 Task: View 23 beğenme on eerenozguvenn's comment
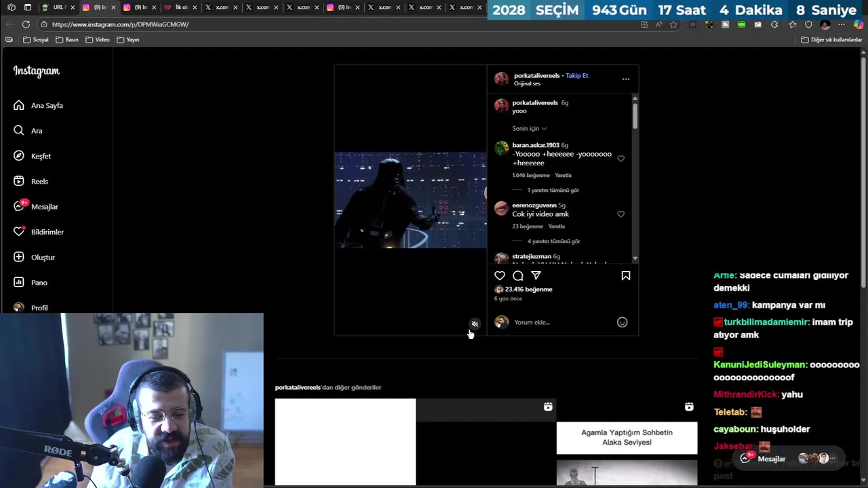pyautogui.click(x=528, y=226)
